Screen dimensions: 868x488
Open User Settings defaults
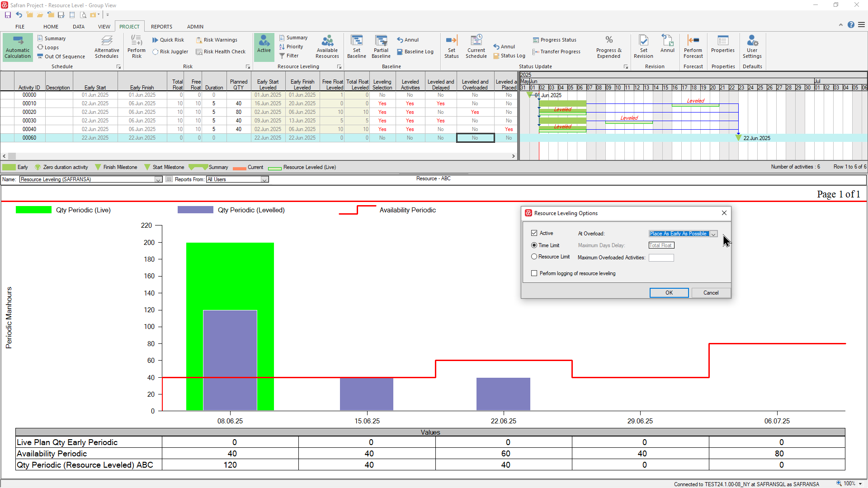[752, 47]
